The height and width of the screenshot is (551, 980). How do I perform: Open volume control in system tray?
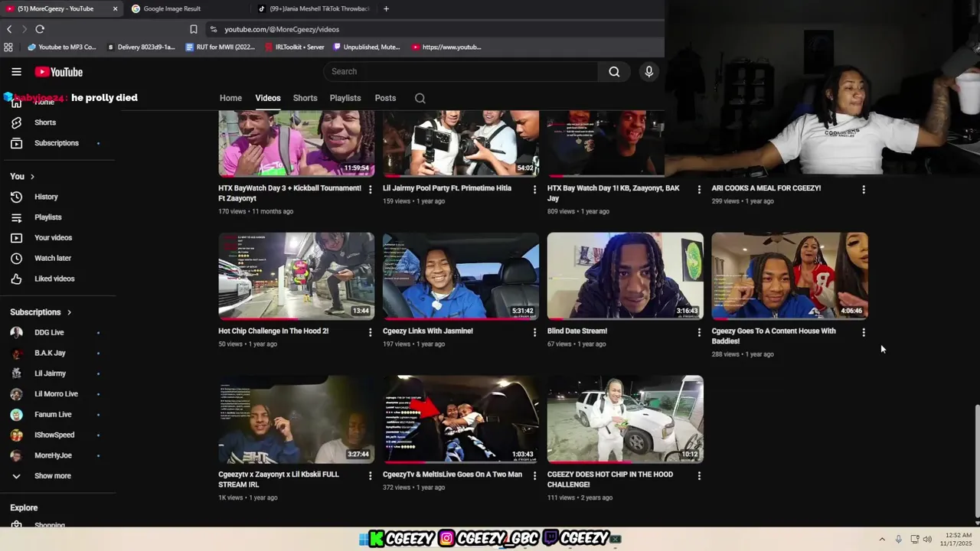point(927,539)
